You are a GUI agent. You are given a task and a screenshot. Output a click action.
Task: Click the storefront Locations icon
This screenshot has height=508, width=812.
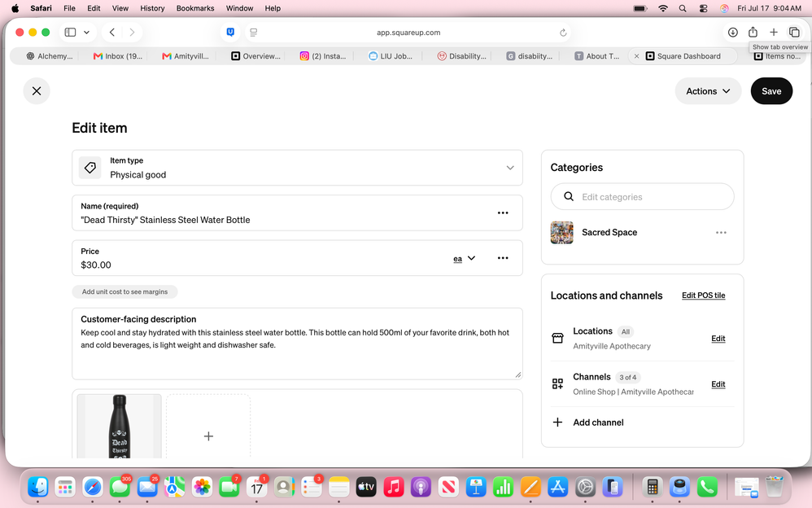point(557,339)
